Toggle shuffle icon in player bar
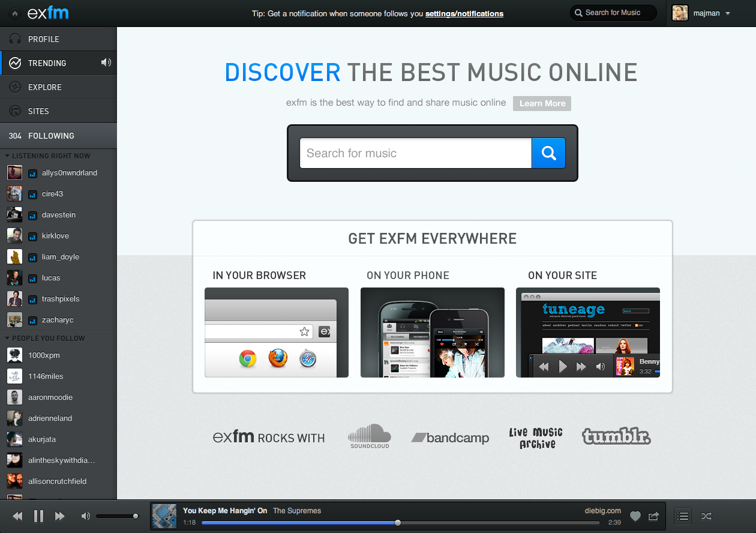 (706, 516)
